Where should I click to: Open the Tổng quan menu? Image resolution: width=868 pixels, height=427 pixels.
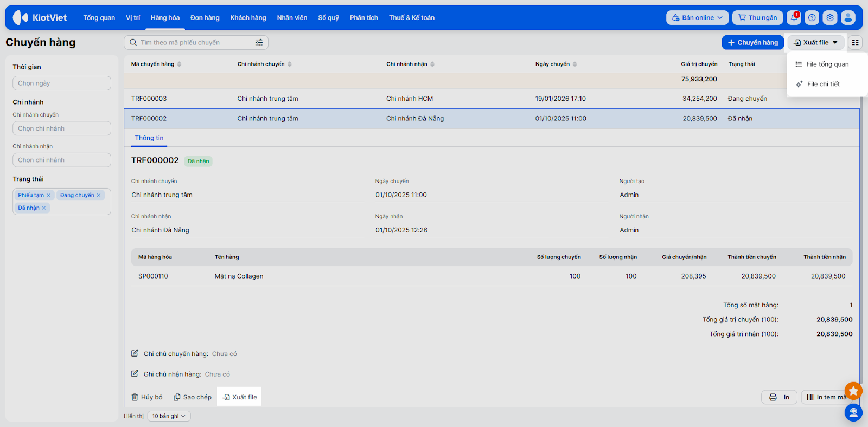pyautogui.click(x=99, y=18)
